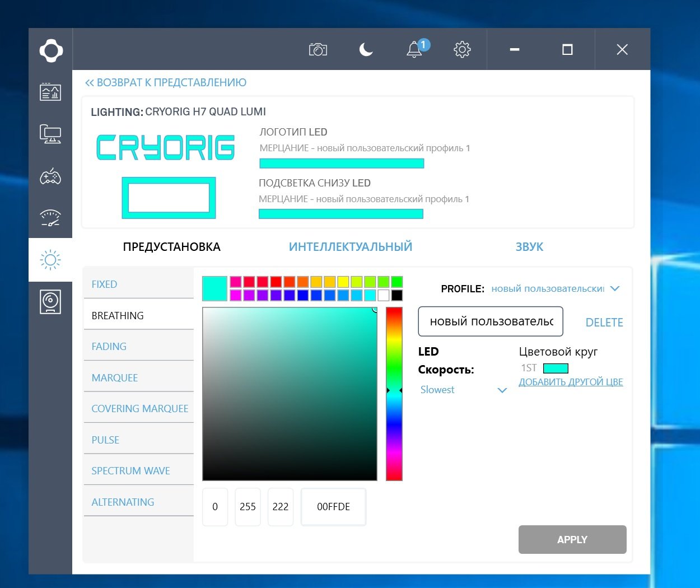Viewport: 700px width, 588px height.
Task: Click the green value field showing 255
Action: pos(248,507)
